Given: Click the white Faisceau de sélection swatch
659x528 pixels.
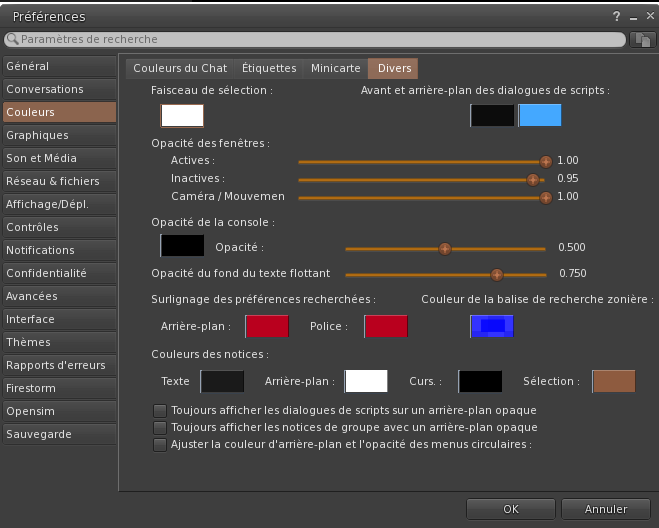Looking at the screenshot, I should tap(182, 115).
